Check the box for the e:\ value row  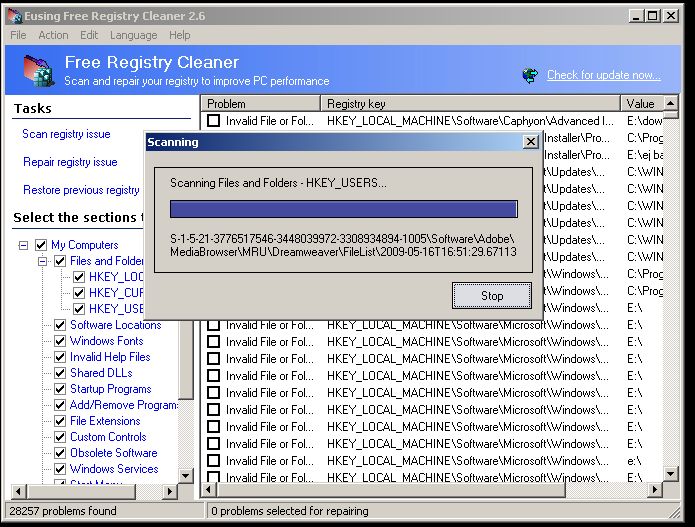[x=214, y=461]
